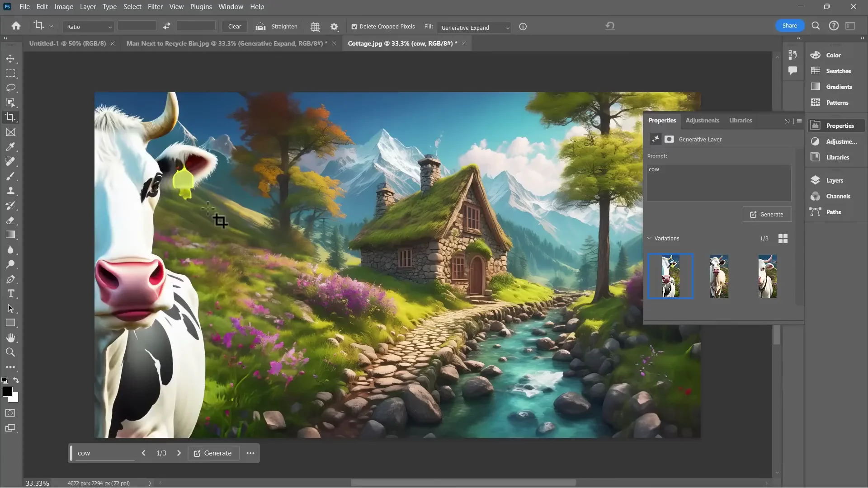
Task: Select the Hand tool
Action: click(x=11, y=338)
